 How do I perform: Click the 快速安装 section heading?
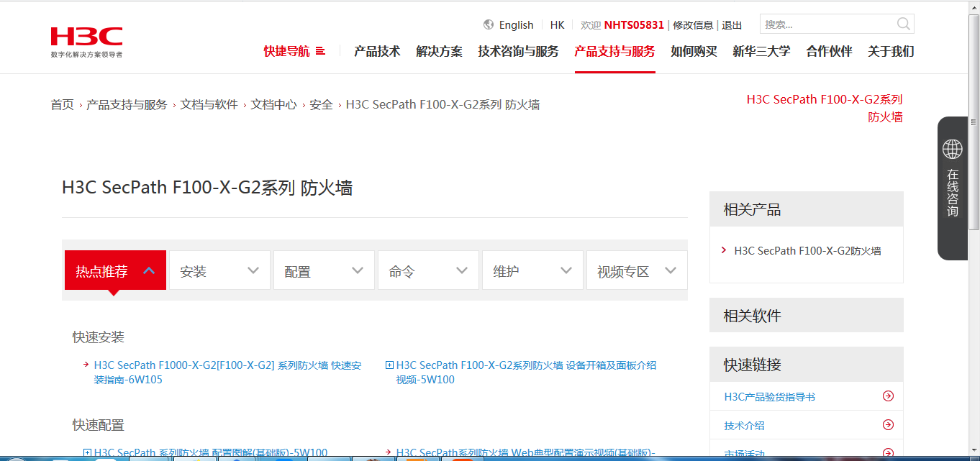(99, 337)
